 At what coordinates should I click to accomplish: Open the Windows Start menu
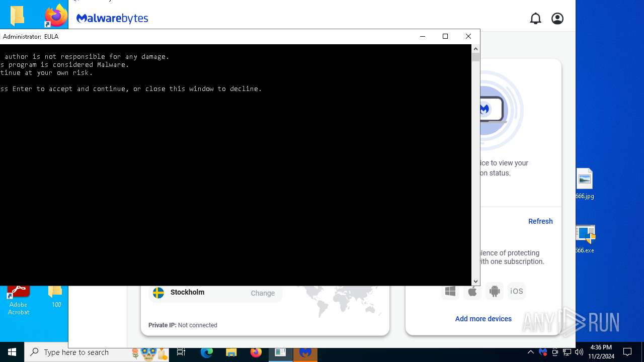pyautogui.click(x=12, y=352)
